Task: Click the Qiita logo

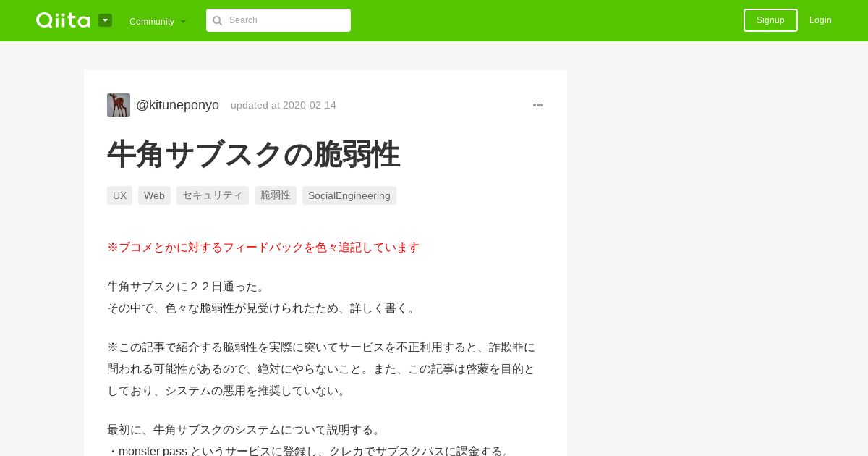Action: 63,20
